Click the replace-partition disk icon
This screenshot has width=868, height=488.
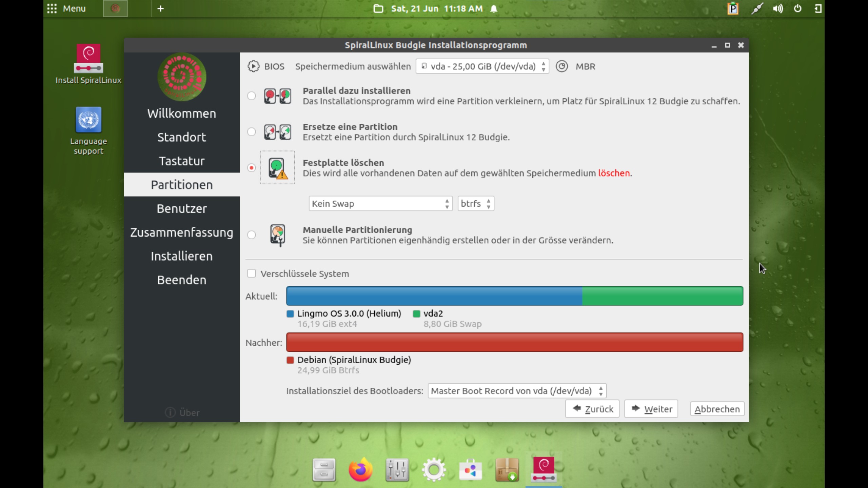277,132
